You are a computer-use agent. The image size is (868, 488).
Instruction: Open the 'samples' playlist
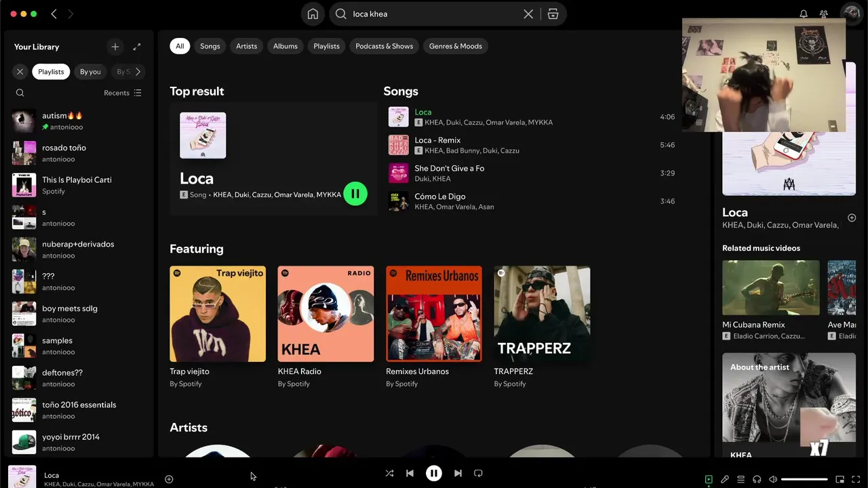[x=79, y=346]
